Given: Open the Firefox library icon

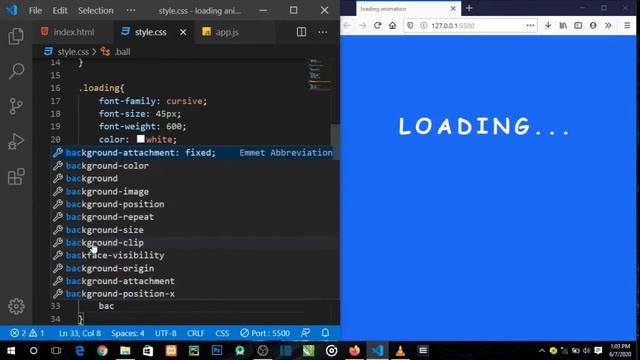Looking at the screenshot, I should coord(563,25).
